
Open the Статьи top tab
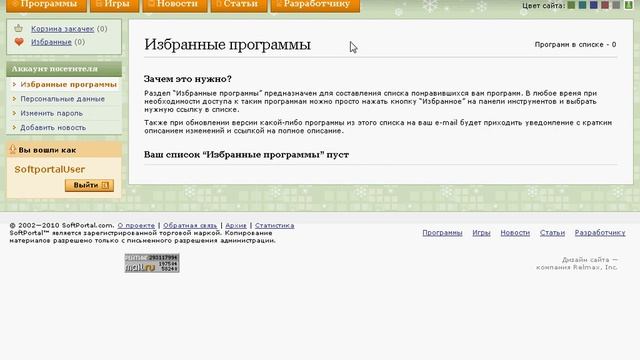click(x=239, y=5)
